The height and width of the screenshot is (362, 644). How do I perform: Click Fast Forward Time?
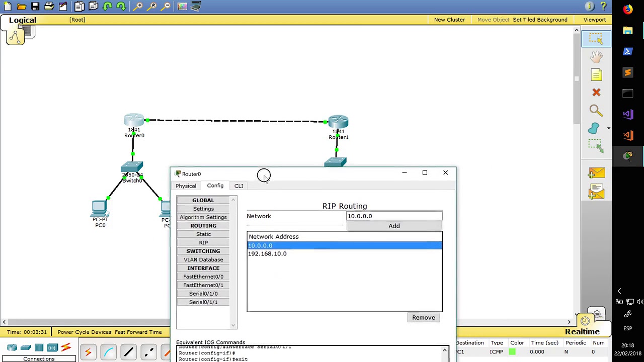[138, 332]
